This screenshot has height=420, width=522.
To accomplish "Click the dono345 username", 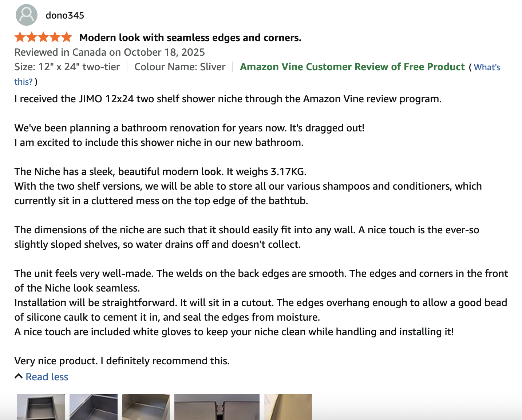I will (64, 15).
